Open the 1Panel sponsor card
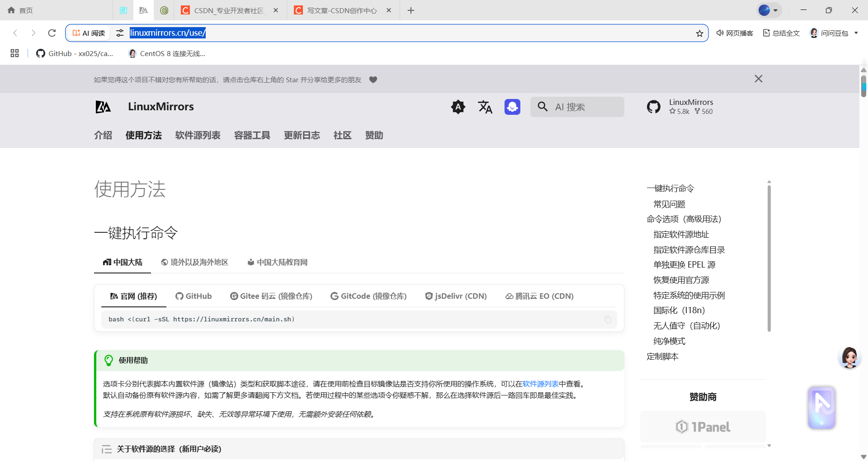This screenshot has height=461, width=868. coord(703,427)
